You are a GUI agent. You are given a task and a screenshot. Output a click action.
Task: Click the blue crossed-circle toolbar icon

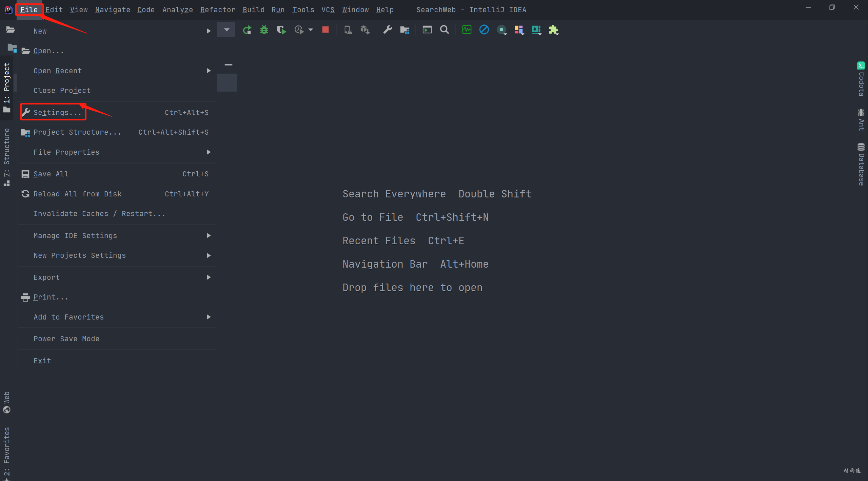point(484,30)
